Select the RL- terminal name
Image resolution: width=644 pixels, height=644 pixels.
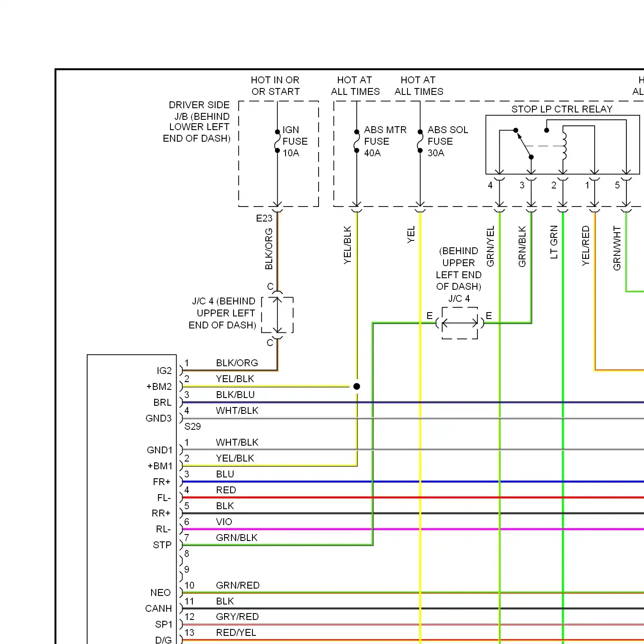tap(163, 529)
